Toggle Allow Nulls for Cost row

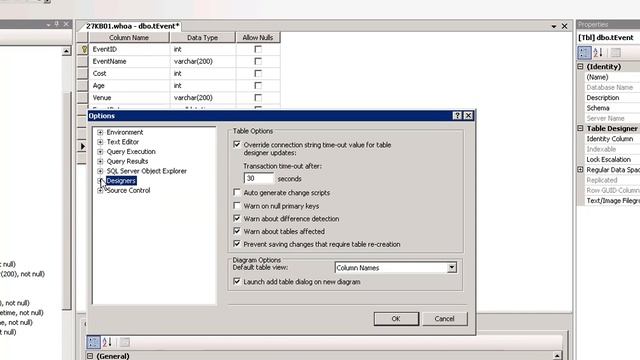(x=258, y=73)
